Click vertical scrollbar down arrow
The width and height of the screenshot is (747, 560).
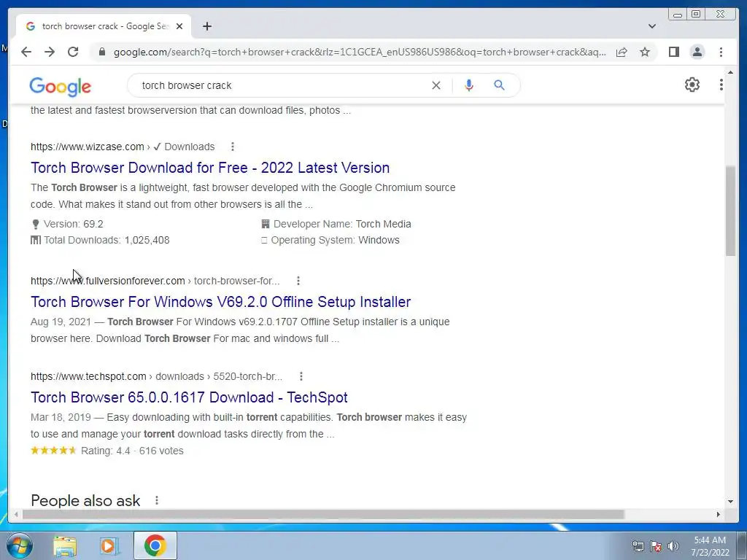pos(730,502)
